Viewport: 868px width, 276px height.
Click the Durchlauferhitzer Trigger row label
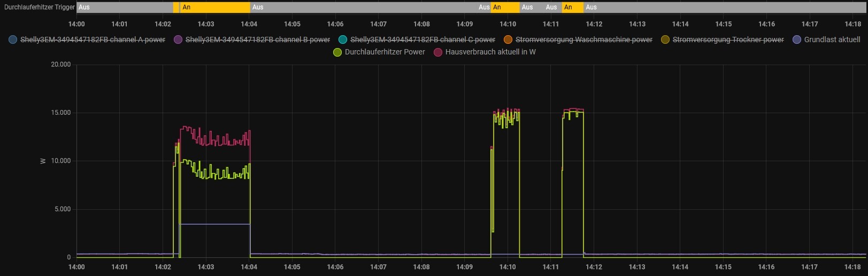click(39, 7)
